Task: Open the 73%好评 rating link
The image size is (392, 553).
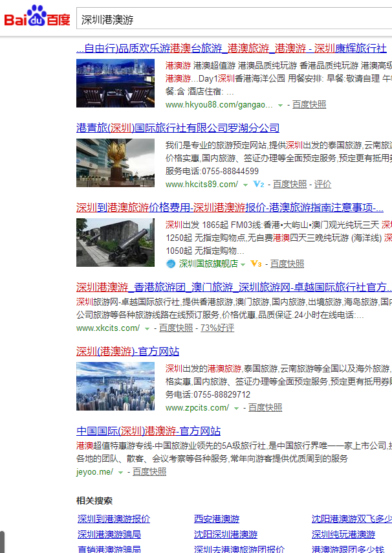Action: [217, 328]
